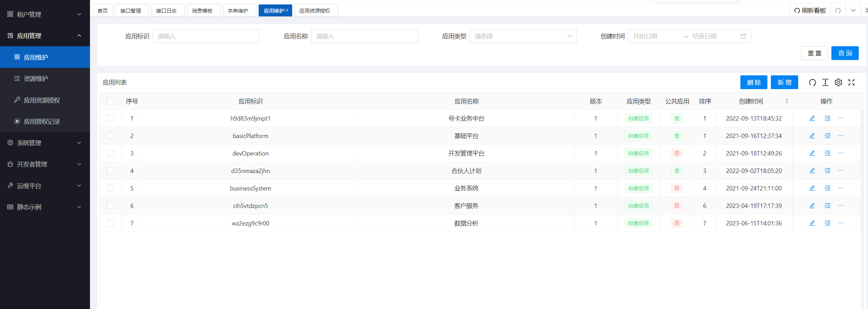Click edit pencil icon for wz2ezg9c9r00 row
868x309 pixels.
pyautogui.click(x=812, y=223)
